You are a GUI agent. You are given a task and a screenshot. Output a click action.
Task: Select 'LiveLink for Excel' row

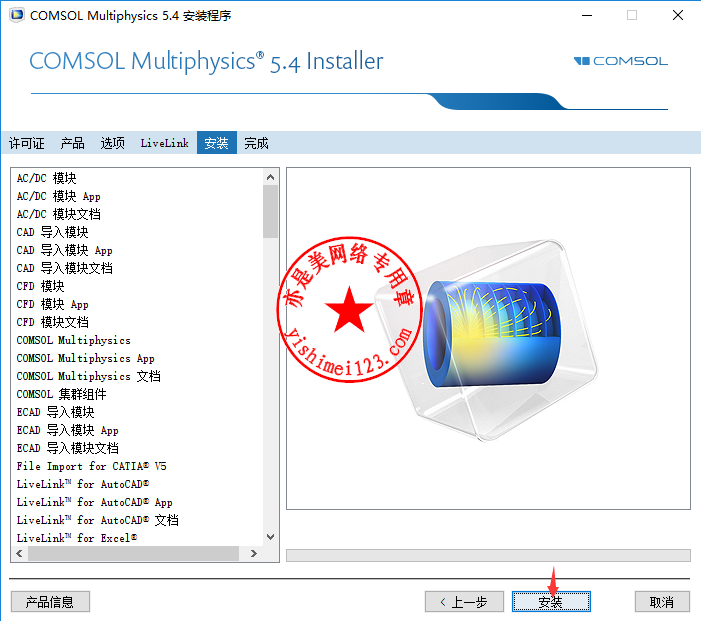pyautogui.click(x=139, y=538)
